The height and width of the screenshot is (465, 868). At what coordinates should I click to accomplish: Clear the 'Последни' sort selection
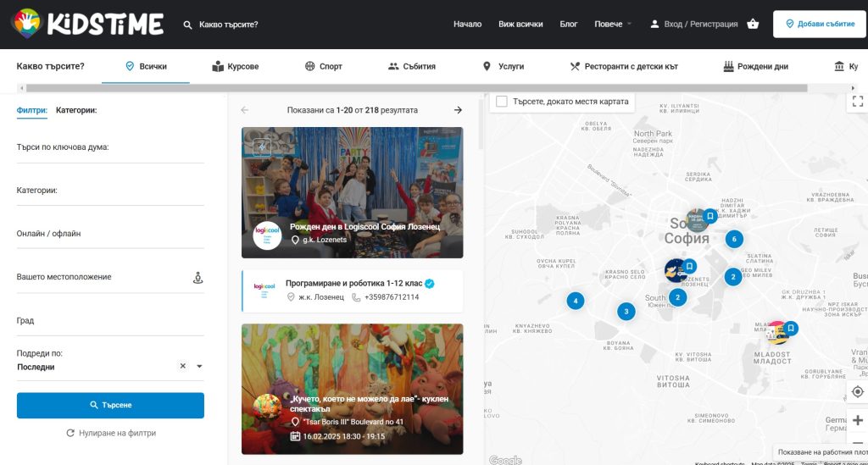pyautogui.click(x=182, y=367)
